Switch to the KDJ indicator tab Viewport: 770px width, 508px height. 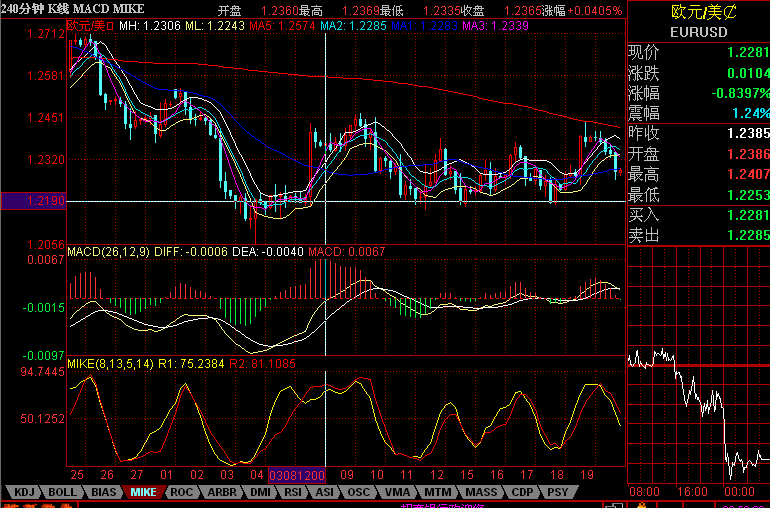tap(24, 492)
